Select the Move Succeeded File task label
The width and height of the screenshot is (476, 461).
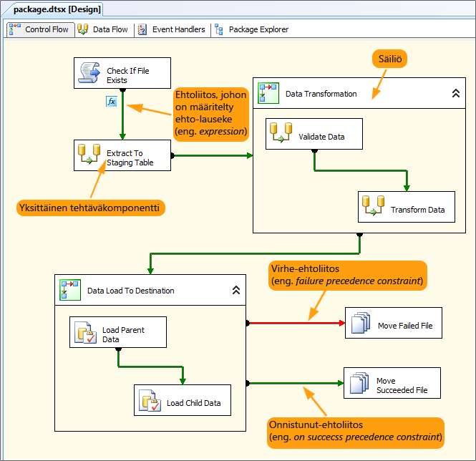(402, 385)
